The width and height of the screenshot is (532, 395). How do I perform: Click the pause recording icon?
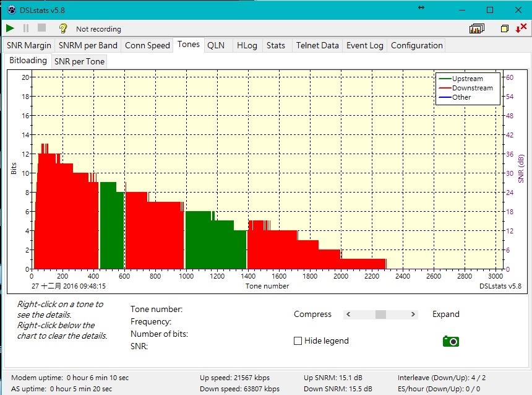26,28
